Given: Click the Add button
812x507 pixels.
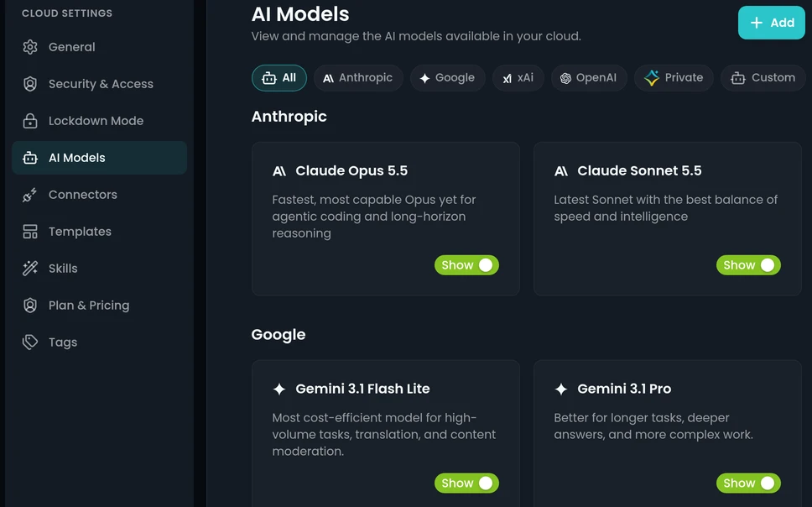Looking at the screenshot, I should tap(771, 23).
